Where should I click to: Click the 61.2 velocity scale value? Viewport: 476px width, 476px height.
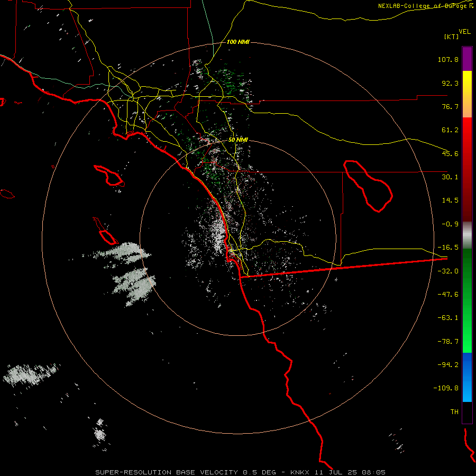pos(450,130)
